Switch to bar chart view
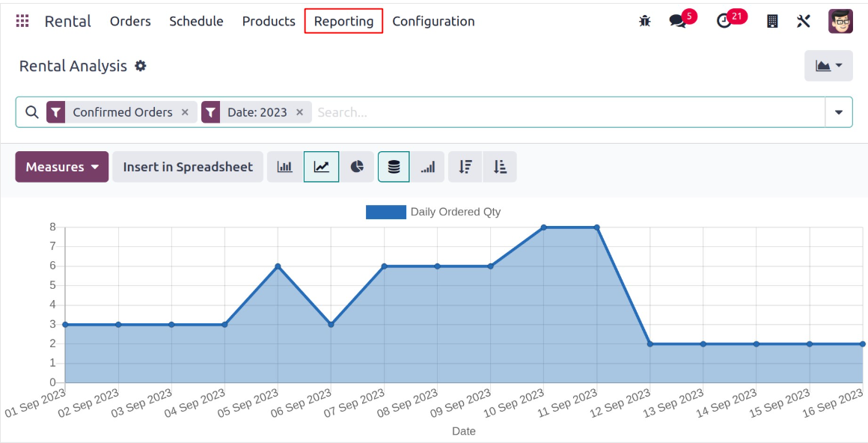 click(285, 167)
